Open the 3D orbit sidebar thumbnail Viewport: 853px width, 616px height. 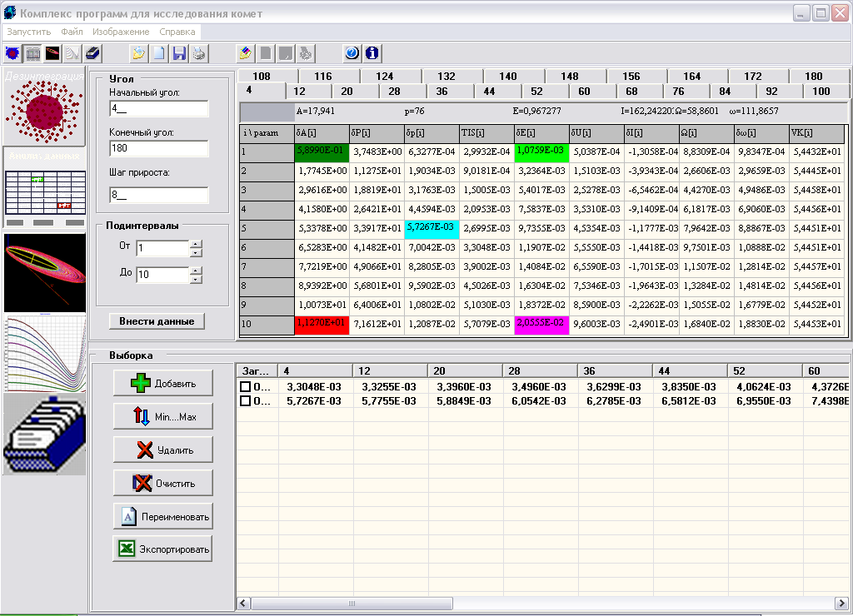pos(45,272)
